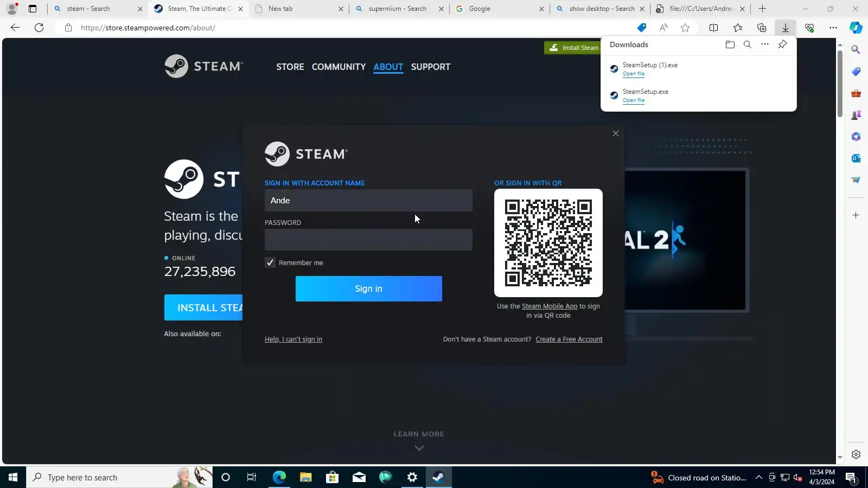Click the Sign in button

pyautogui.click(x=369, y=288)
